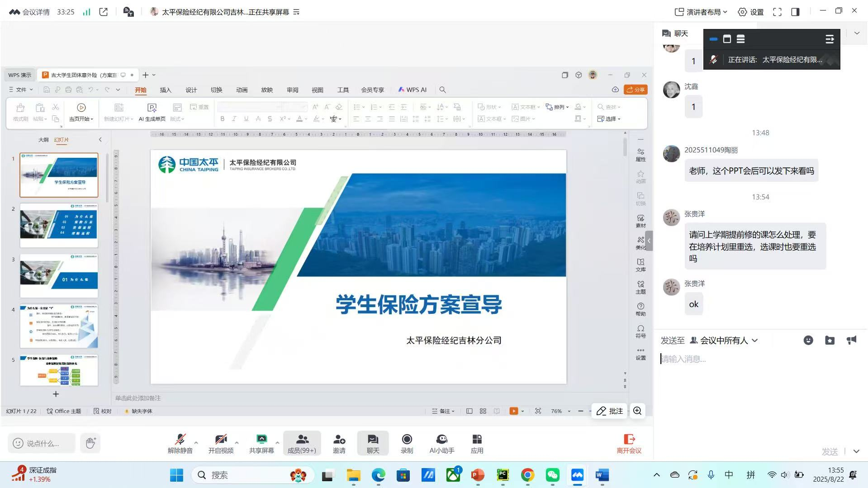Expand audio options arrow beside 解除静音
Viewport: 868px width, 488px height.
coord(196,442)
